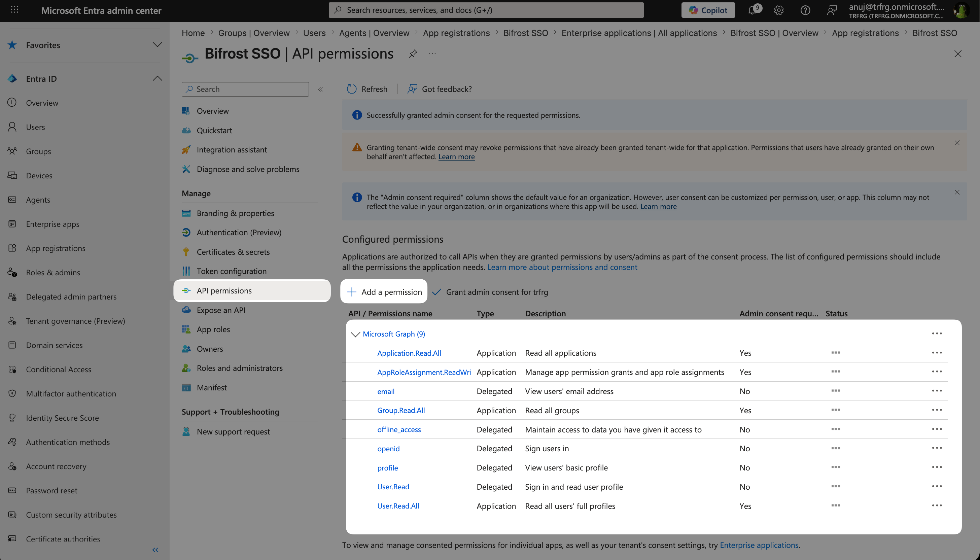The image size is (980, 560).
Task: Open Overview in the app resource menu
Action: pos(213,111)
